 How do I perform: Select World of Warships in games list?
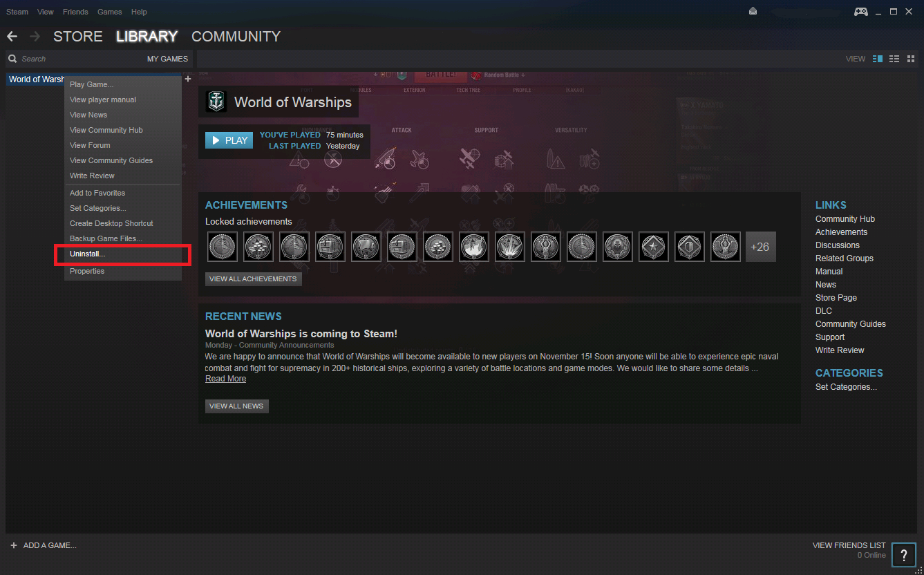point(36,79)
